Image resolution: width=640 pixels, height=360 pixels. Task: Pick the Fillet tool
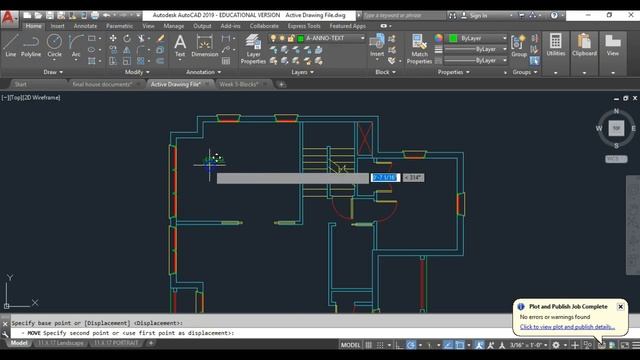141,50
